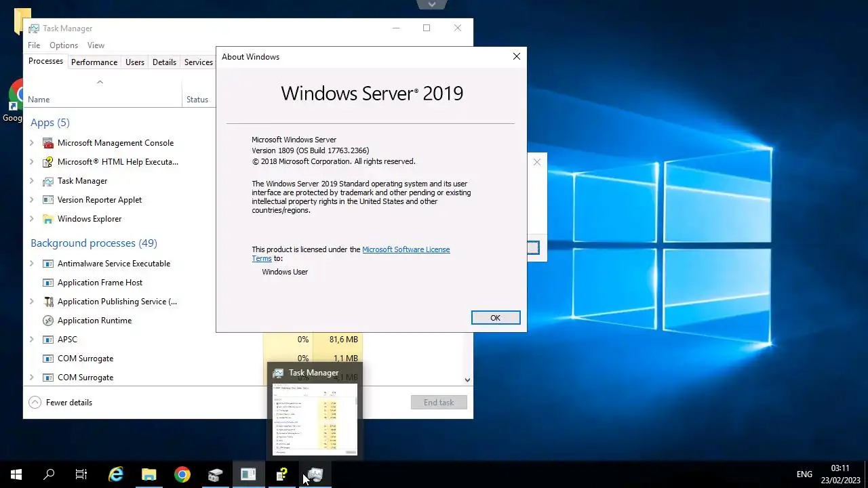Expand the APSC process group
Screen dimensions: 868x488
(x=32, y=340)
